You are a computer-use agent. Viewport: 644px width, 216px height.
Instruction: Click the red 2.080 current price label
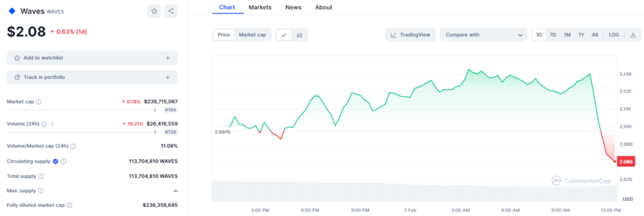[626, 162]
